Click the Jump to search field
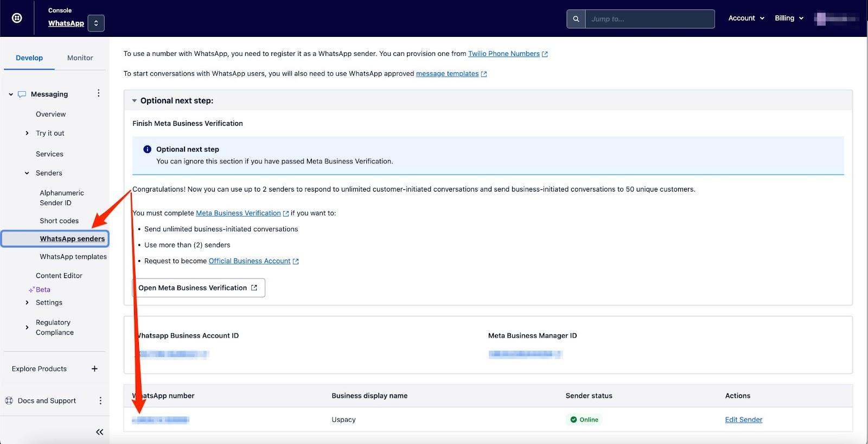 pos(649,19)
